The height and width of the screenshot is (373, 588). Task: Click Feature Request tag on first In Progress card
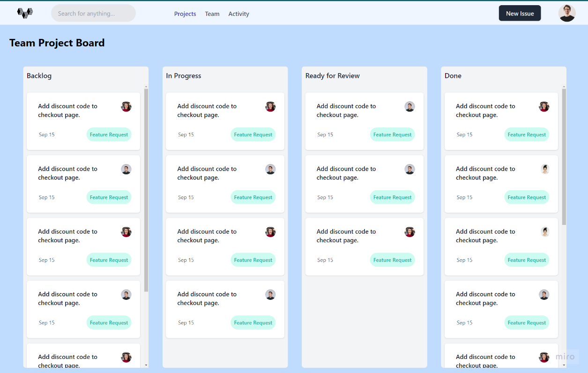tap(253, 134)
